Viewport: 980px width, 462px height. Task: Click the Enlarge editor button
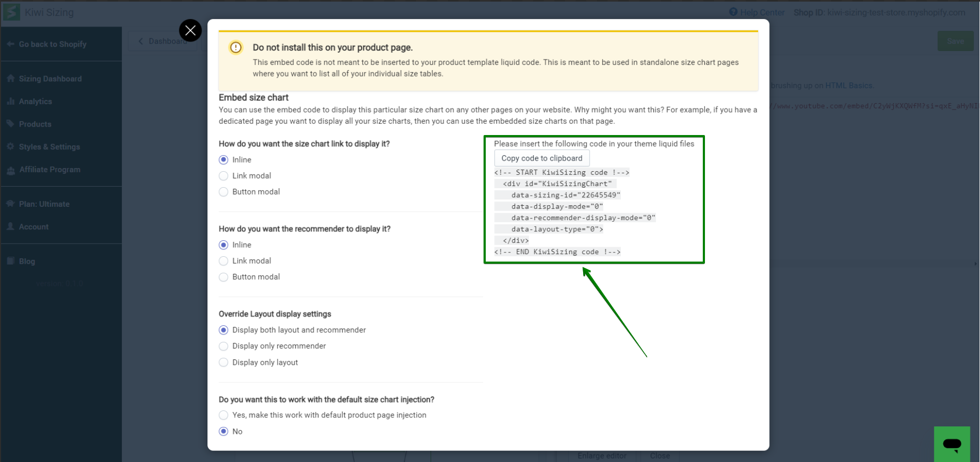pyautogui.click(x=602, y=456)
